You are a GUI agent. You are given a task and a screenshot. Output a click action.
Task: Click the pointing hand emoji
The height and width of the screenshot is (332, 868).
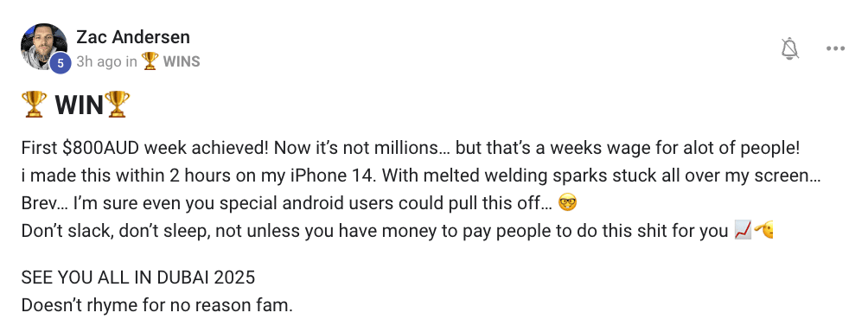click(763, 230)
